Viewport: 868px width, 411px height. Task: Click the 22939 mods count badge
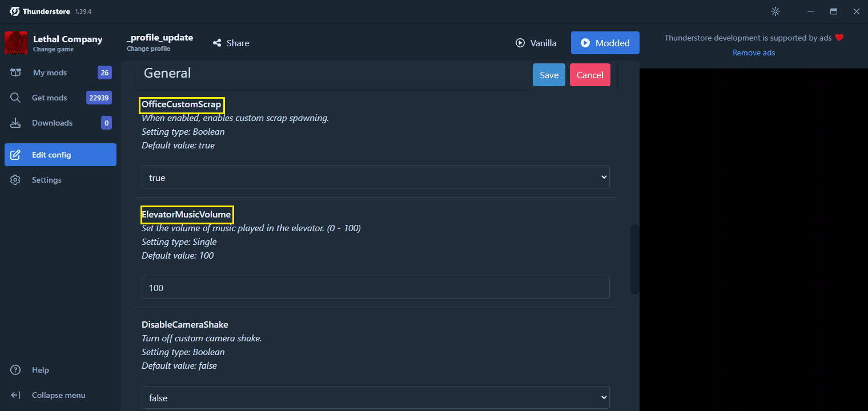(99, 98)
